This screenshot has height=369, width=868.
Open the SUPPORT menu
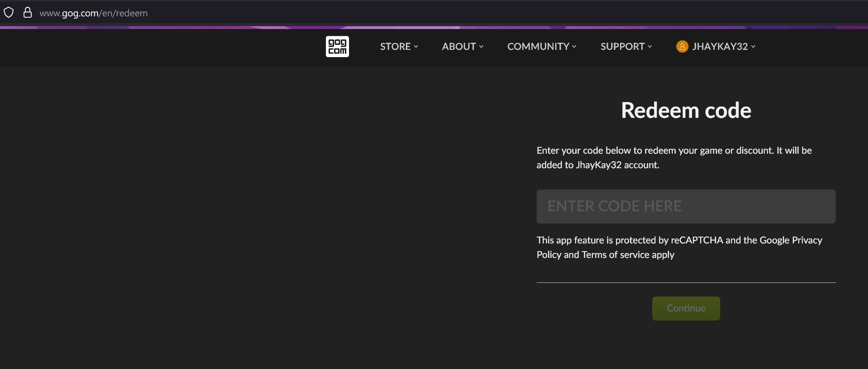coord(622,46)
